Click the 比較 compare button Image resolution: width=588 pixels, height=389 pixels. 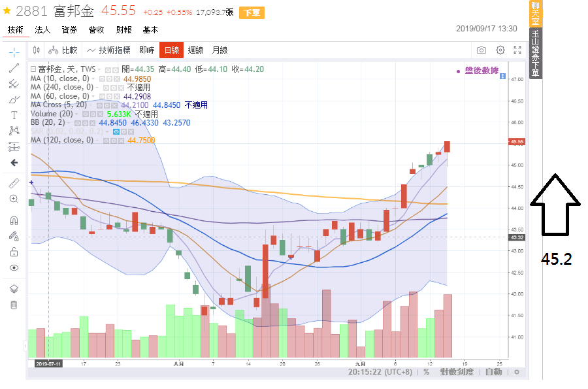pyautogui.click(x=63, y=50)
